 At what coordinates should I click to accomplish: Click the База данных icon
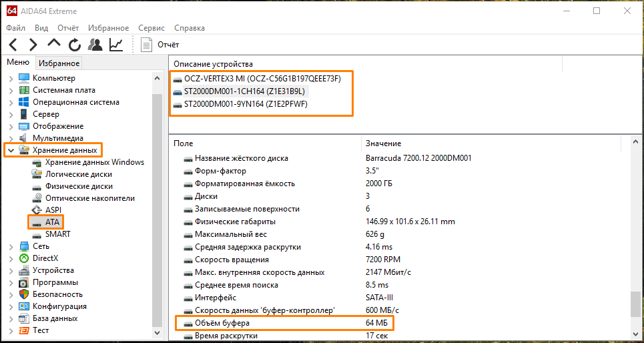(24, 318)
